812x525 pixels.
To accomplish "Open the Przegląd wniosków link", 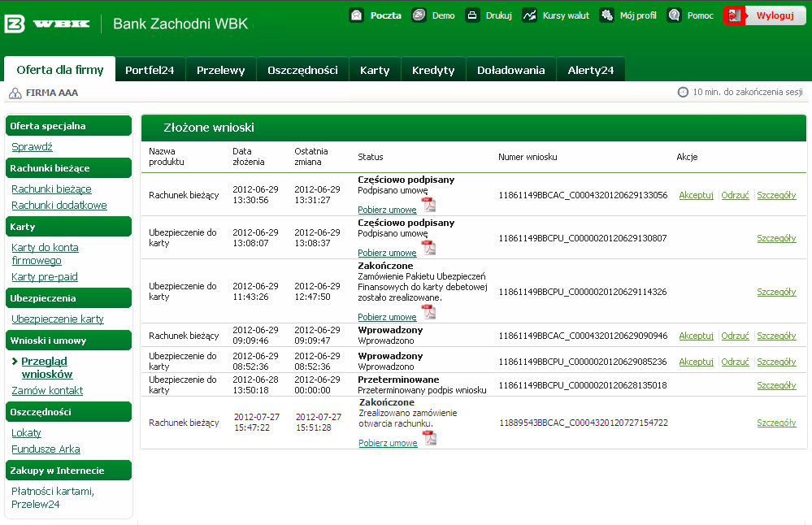I will click(x=46, y=367).
